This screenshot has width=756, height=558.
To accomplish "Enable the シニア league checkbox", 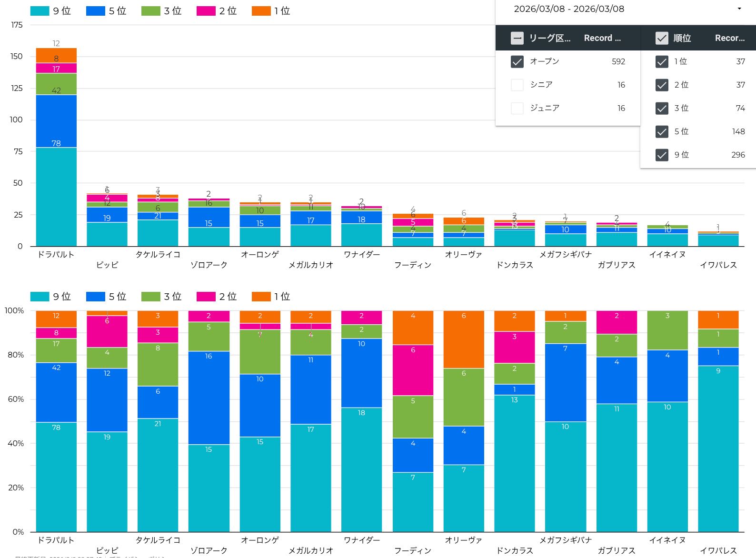I will 517,85.
